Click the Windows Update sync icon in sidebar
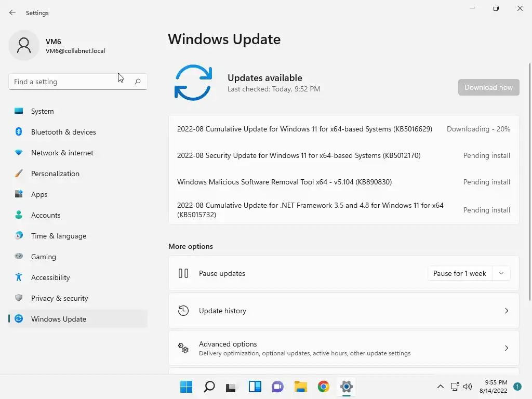Viewport: 532px width, 399px height. click(19, 318)
